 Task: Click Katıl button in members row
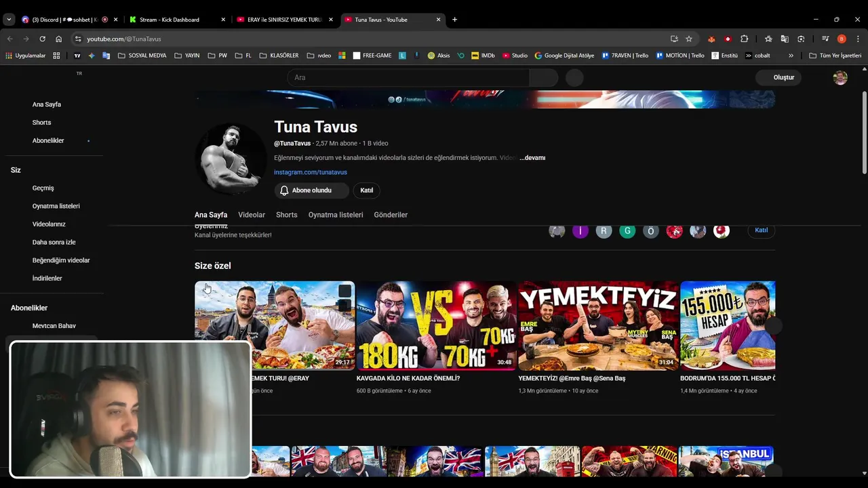(x=762, y=230)
